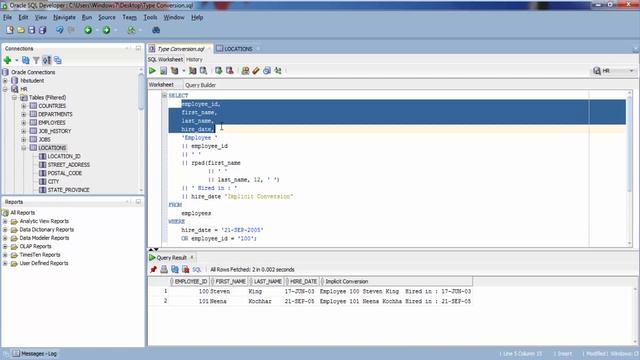Click the Implicit Conversion column header
This screenshot has width=640, height=360.
pyautogui.click(x=397, y=282)
